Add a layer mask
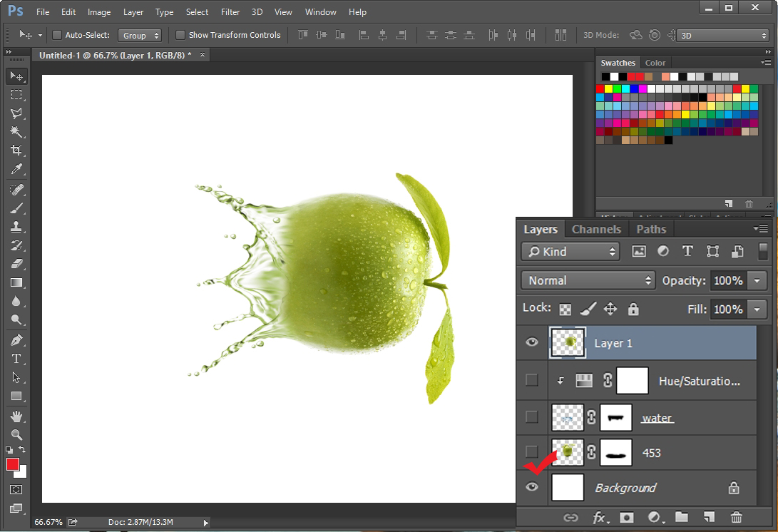Viewport: 778px width, 532px height. pyautogui.click(x=627, y=518)
